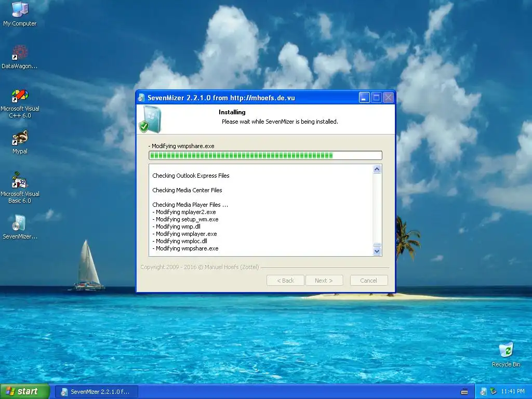532x399 pixels.
Task: Click '- Modifying wmploc.dll' log line
Action: pyautogui.click(x=179, y=241)
